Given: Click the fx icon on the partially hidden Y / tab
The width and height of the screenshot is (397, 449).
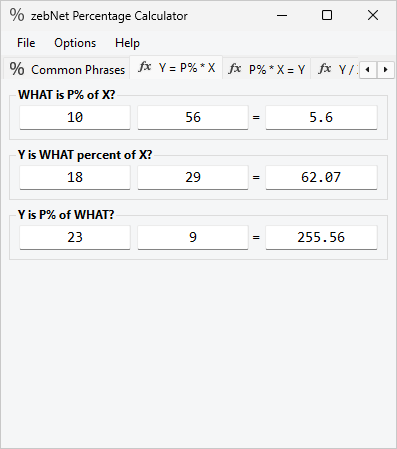Looking at the screenshot, I should click(325, 69).
